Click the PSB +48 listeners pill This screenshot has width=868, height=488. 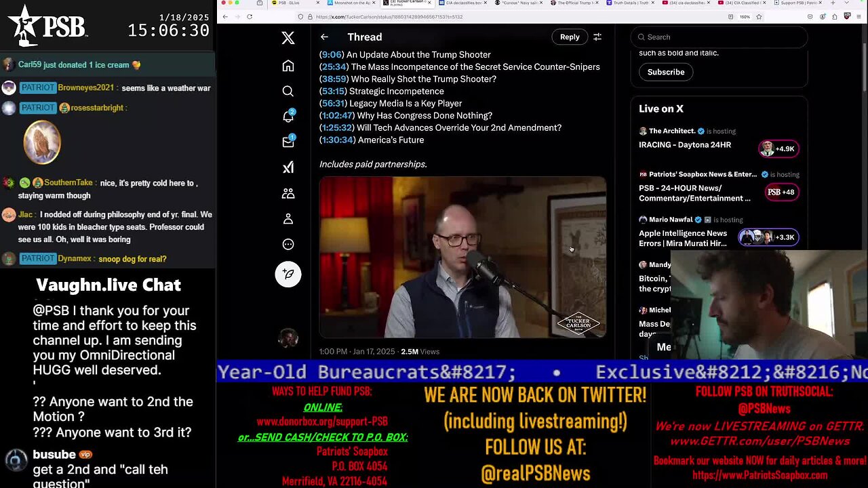[781, 192]
